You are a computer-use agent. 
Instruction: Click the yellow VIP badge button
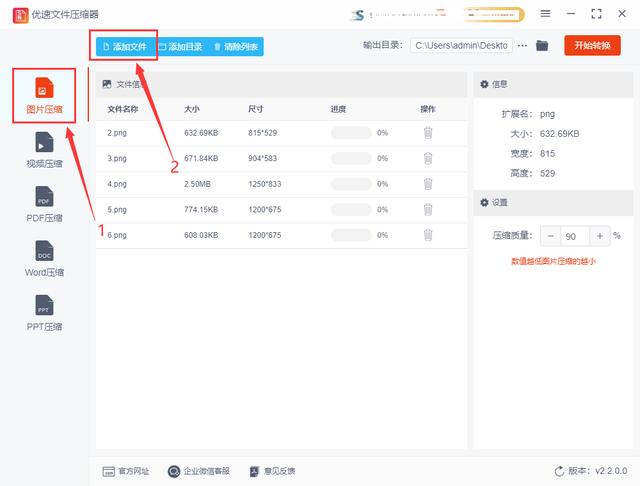493,15
